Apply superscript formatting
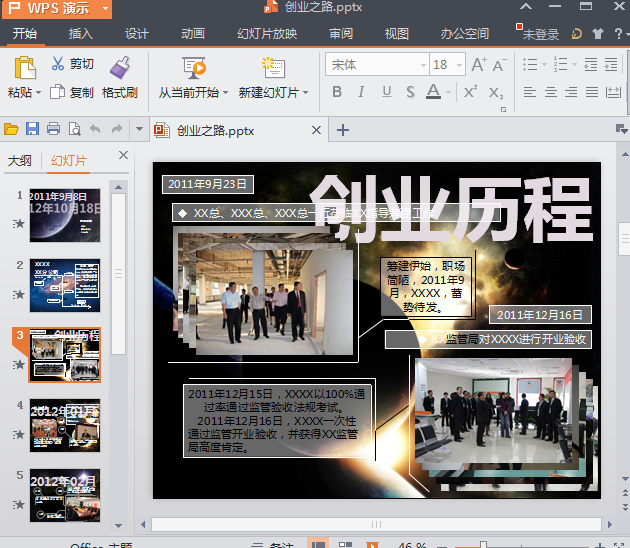This screenshot has height=548, width=630. click(x=470, y=92)
